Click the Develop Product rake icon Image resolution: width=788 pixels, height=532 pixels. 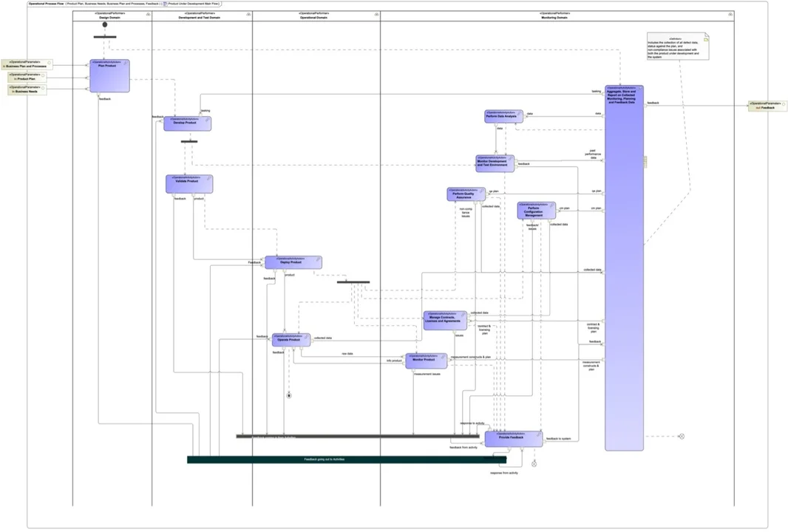coord(208,120)
